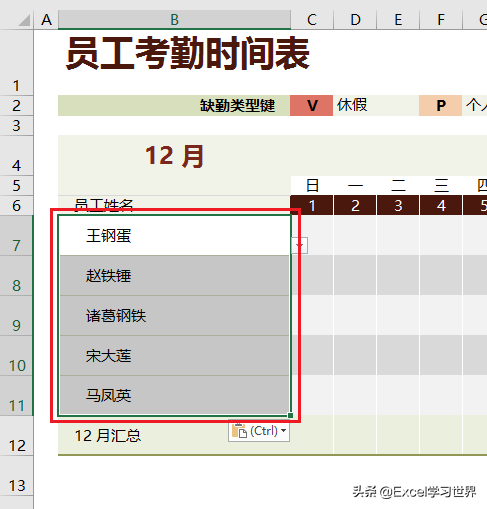Select column C header
Image resolution: width=487 pixels, height=509 pixels.
(x=312, y=20)
